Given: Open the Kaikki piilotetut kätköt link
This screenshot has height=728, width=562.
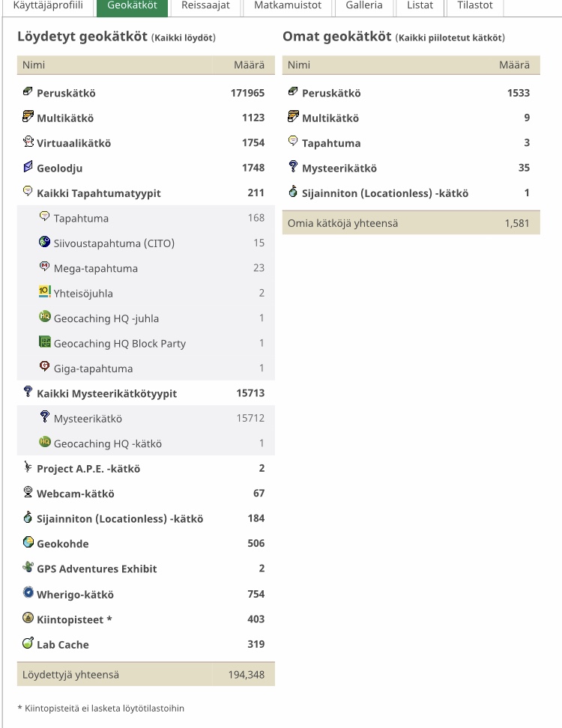Looking at the screenshot, I should tap(450, 38).
